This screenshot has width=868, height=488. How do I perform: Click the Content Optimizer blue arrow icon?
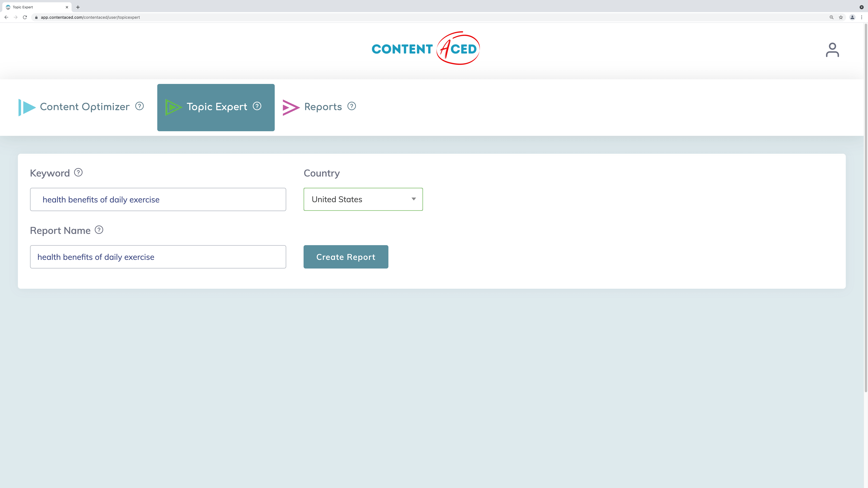point(27,107)
